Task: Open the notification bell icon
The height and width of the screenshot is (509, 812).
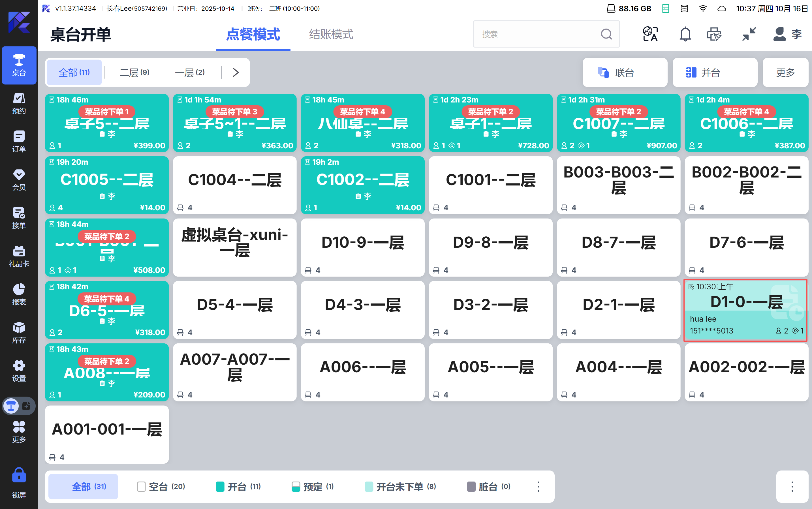Action: click(685, 34)
